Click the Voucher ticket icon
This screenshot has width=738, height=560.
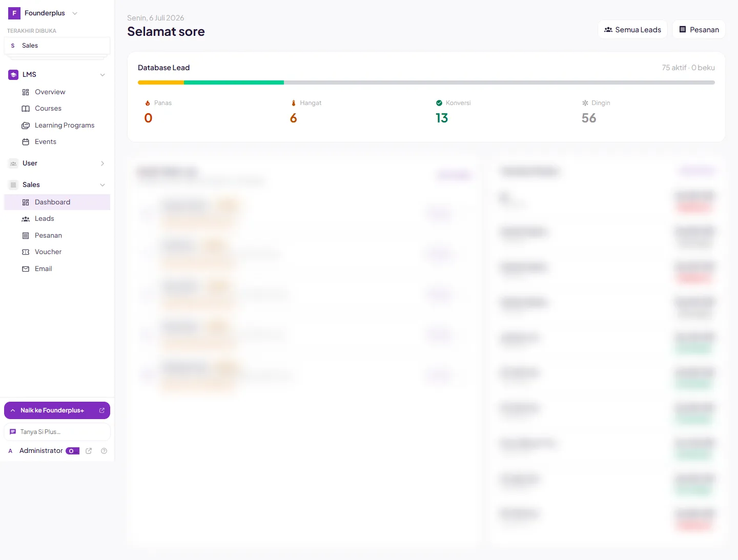[x=26, y=252]
